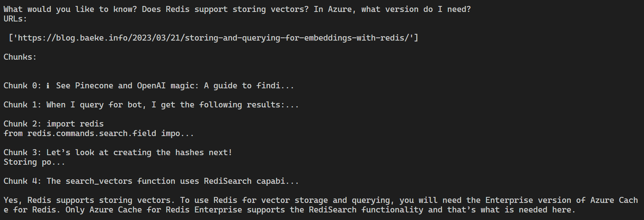The width and height of the screenshot is (644, 220).
Task: Click the "Chunk 1:" label
Action: click(x=22, y=105)
